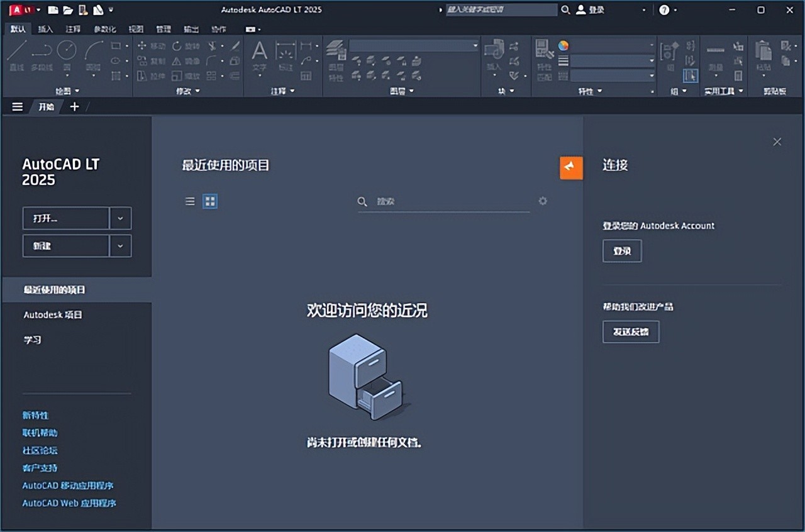
Task: Open the 注释 ribbon tab
Action: 73,29
